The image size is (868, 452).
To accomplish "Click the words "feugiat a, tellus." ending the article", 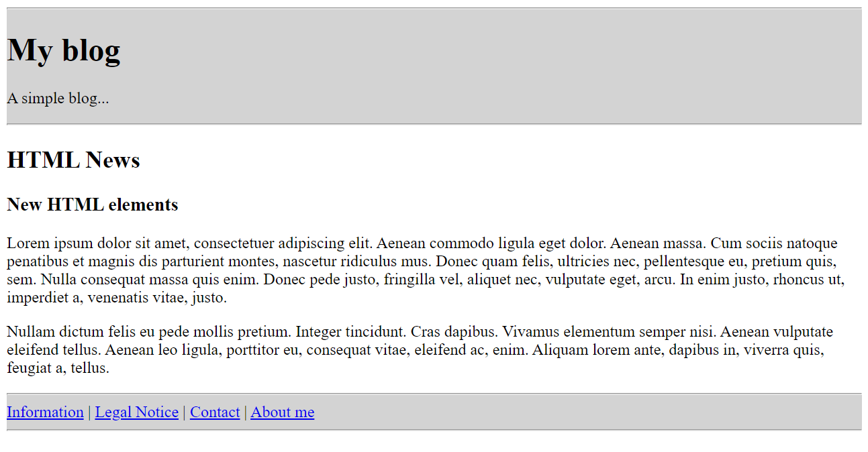I will point(58,368).
